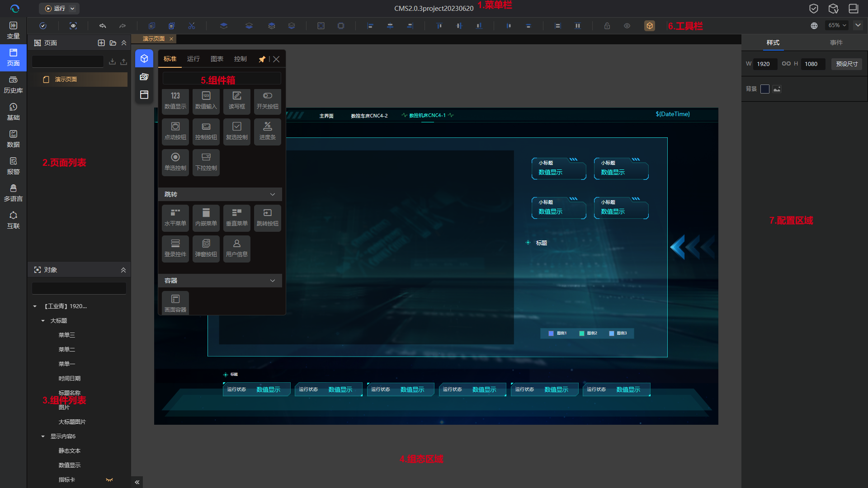Add 开关按钮 switch component
This screenshot has width=868, height=488.
pyautogui.click(x=268, y=101)
